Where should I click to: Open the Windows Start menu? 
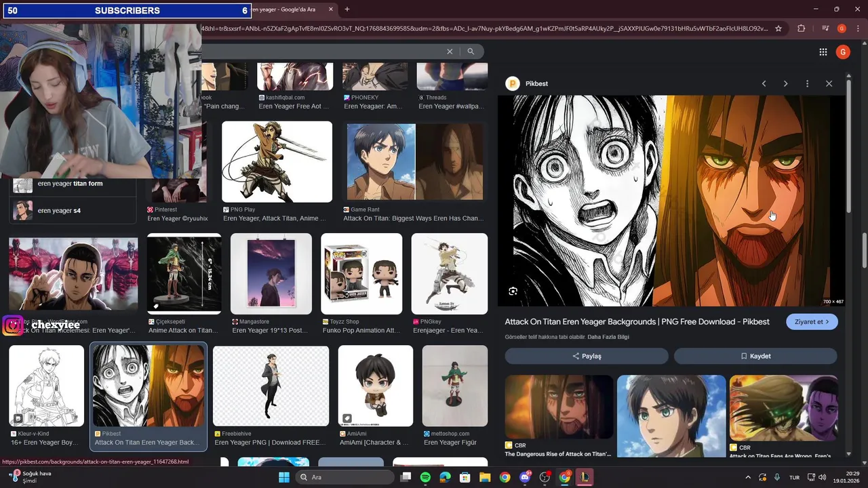click(x=284, y=477)
